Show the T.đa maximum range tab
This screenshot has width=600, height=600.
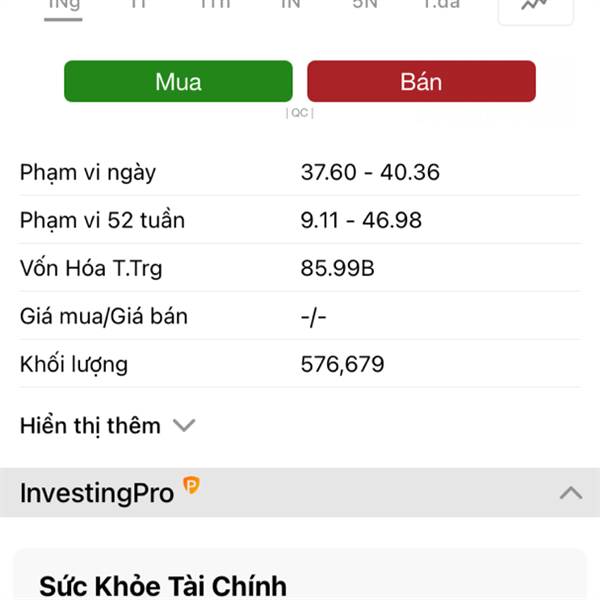(442, 5)
